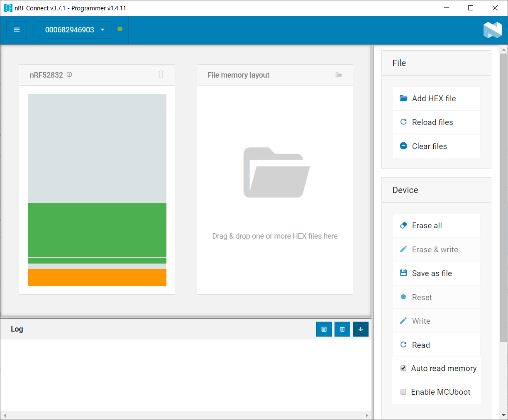Select the large green memory region
Screen dimensions: 508x420
pyautogui.click(x=97, y=230)
